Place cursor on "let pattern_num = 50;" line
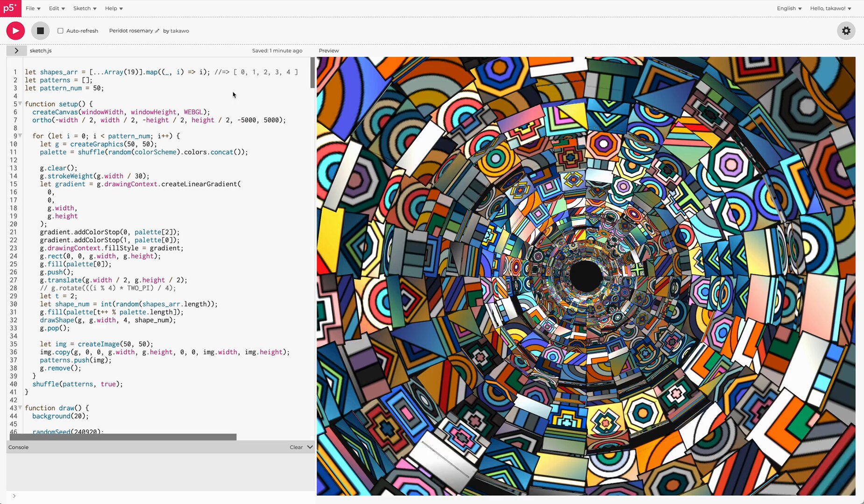The image size is (864, 504). click(64, 88)
